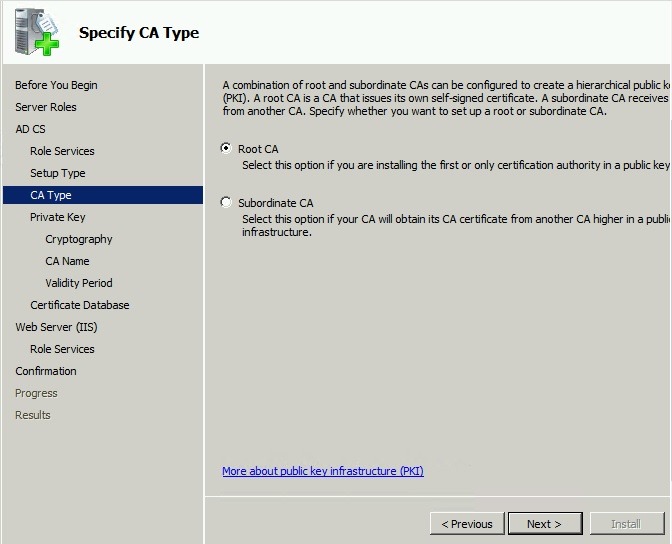Click the server wizard icon in header
This screenshot has width=672, height=544.
coord(36,32)
